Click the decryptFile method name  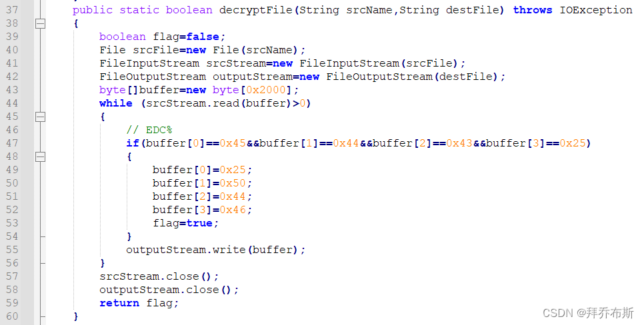coord(256,10)
